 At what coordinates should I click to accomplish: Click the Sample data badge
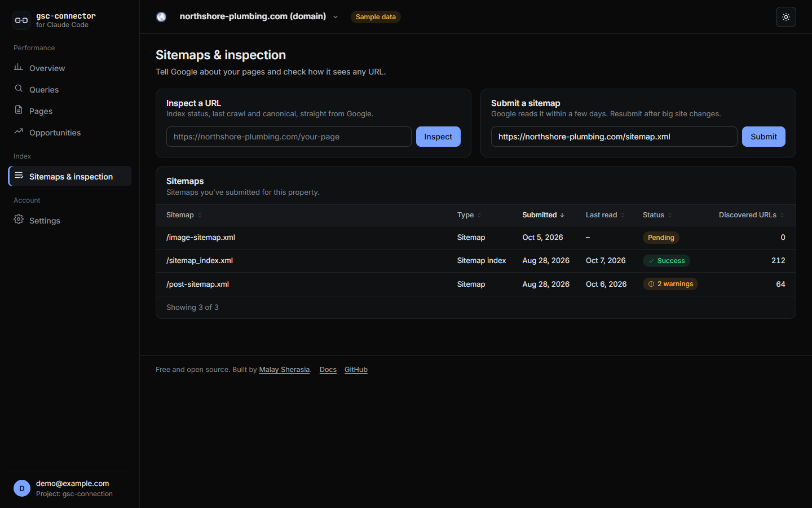point(376,17)
